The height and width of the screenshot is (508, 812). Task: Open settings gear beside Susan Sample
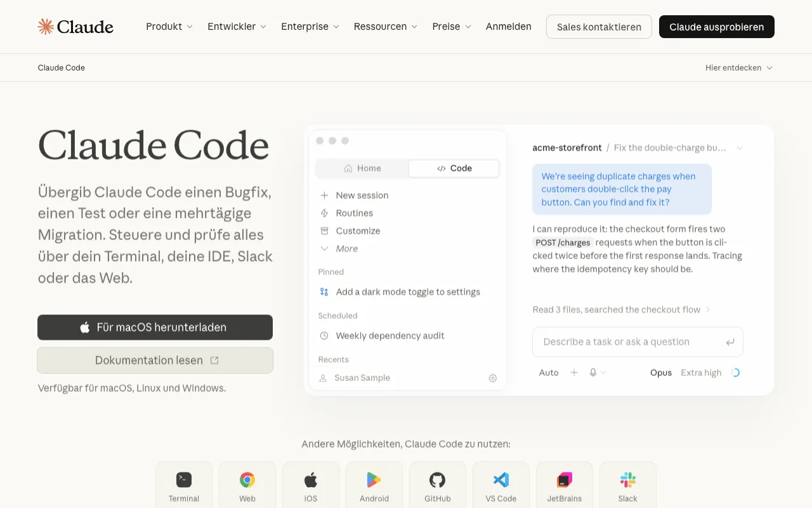coord(493,378)
